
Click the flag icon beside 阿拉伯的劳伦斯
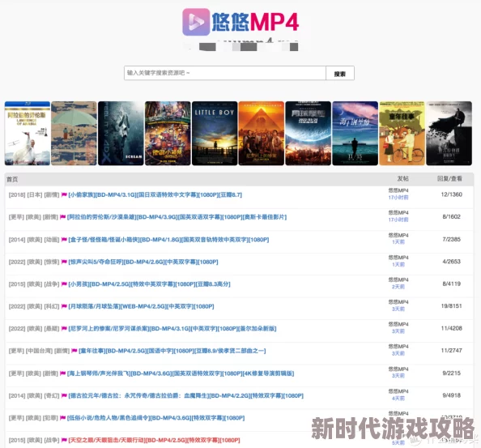[x=63, y=217]
